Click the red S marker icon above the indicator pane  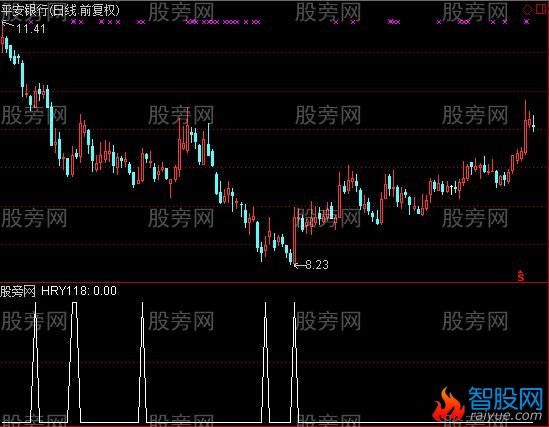pyautogui.click(x=521, y=276)
